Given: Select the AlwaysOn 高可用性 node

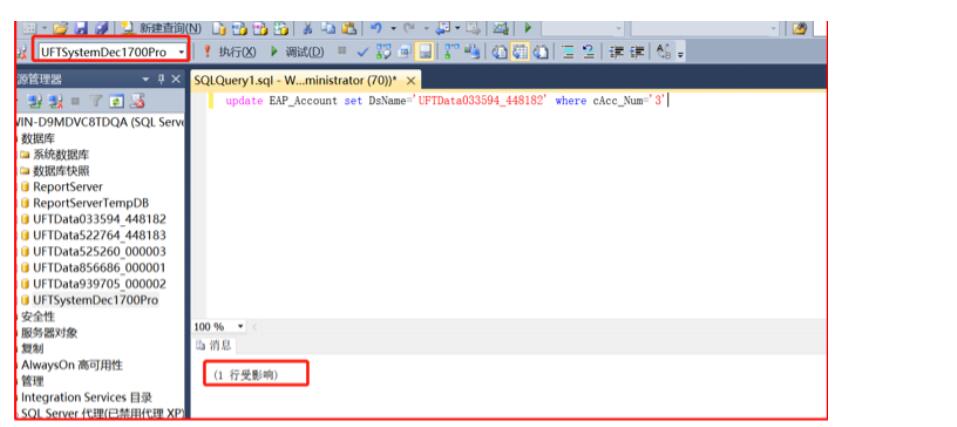Looking at the screenshot, I should coord(72,365).
